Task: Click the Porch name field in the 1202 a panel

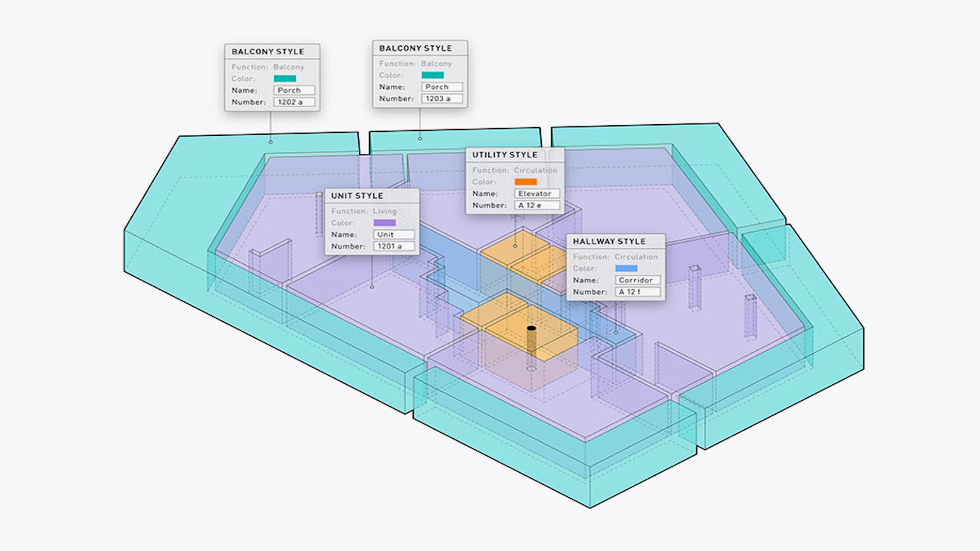Action: coord(294,90)
